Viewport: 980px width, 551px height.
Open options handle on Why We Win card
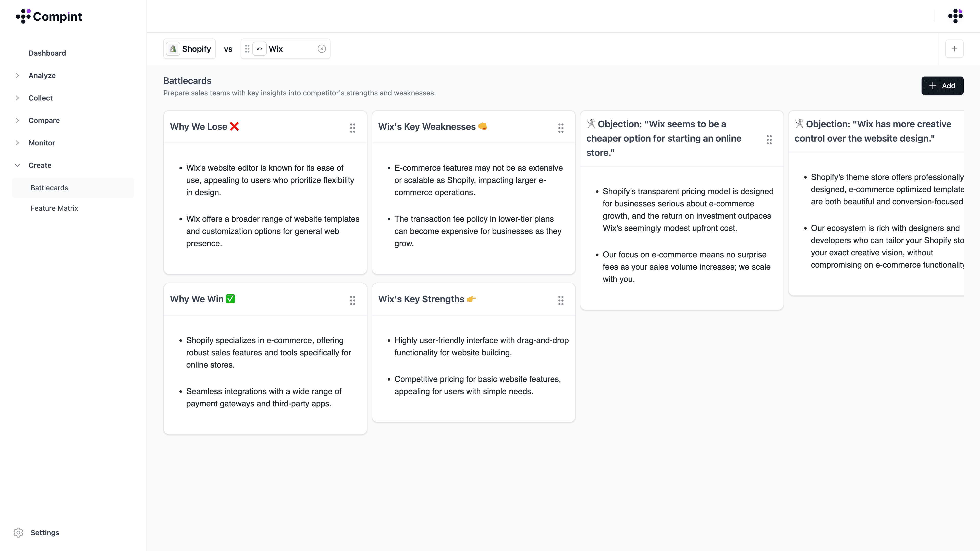353,300
